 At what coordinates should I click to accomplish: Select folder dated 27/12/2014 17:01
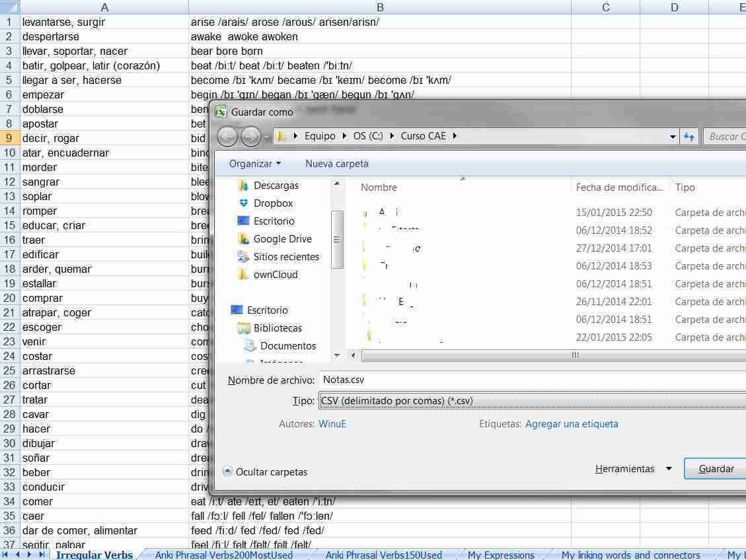click(552, 248)
